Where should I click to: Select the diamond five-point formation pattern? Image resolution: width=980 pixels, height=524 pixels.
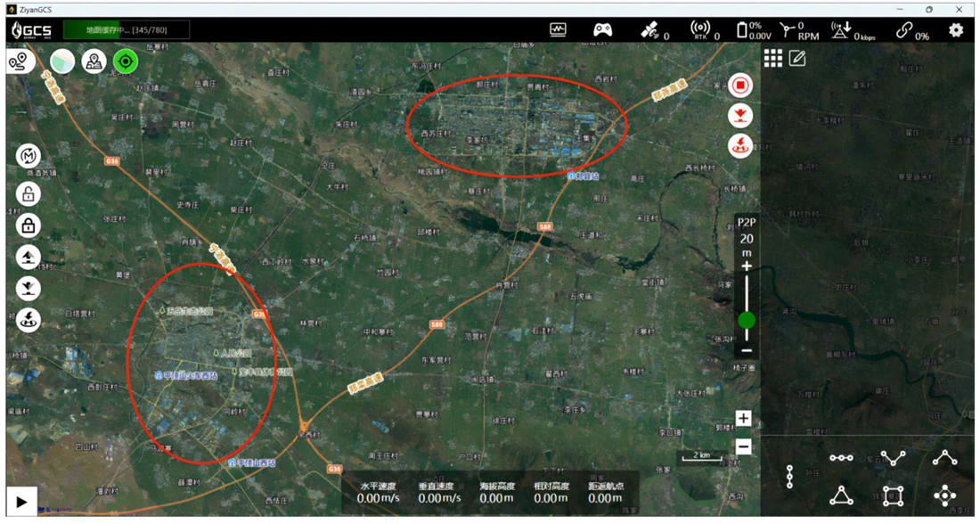tap(944, 495)
